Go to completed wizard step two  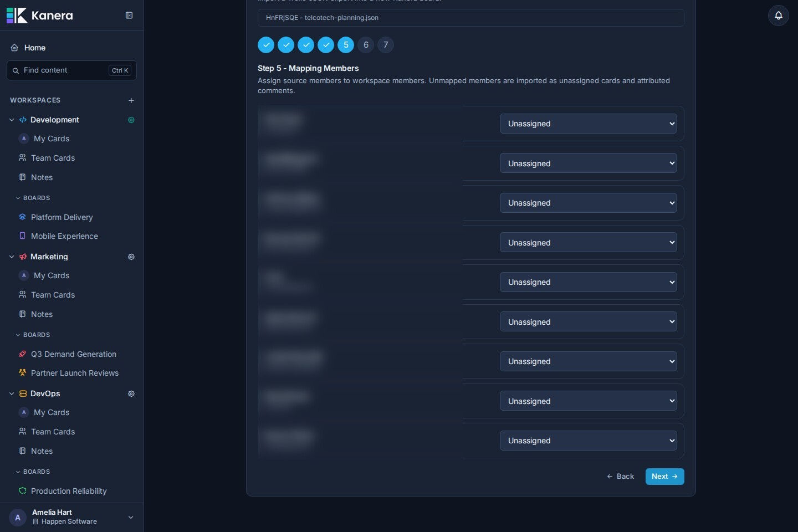(286, 45)
